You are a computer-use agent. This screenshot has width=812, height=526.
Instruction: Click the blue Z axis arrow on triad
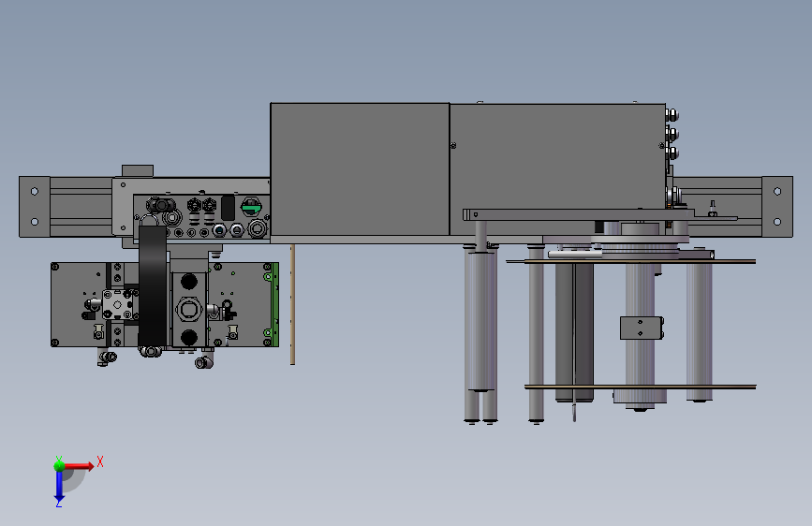tap(59, 487)
